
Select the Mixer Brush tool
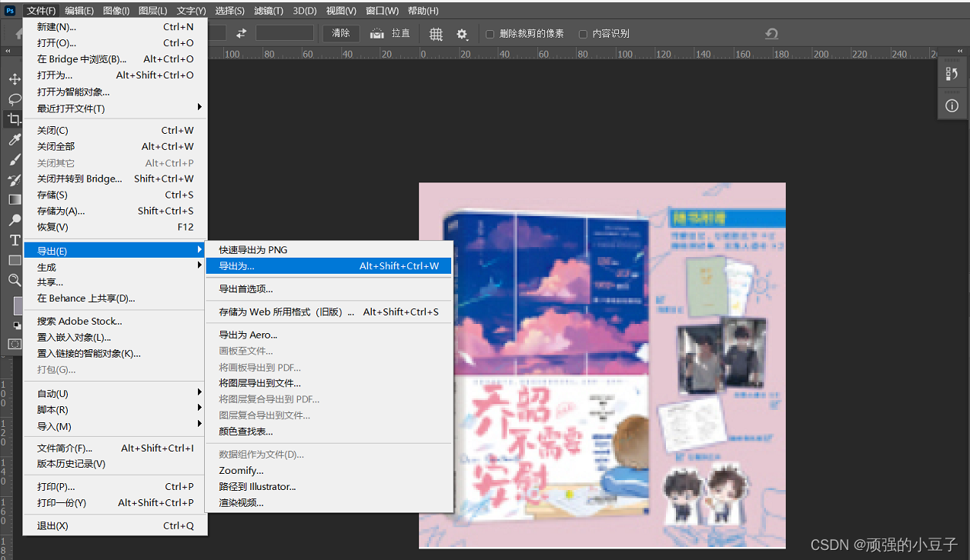point(15,179)
